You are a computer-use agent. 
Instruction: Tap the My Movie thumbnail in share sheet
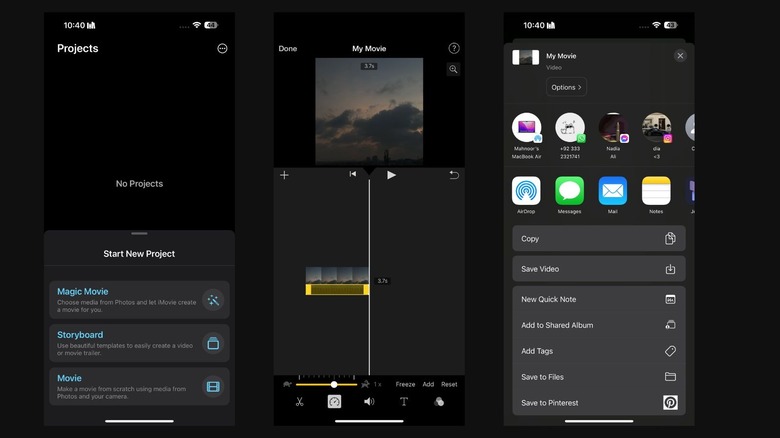526,57
